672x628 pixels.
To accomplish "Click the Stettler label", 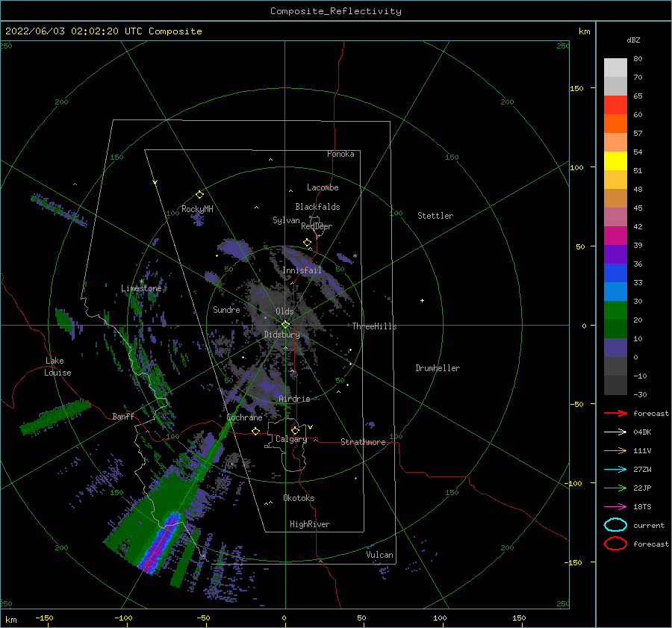I will click(435, 216).
